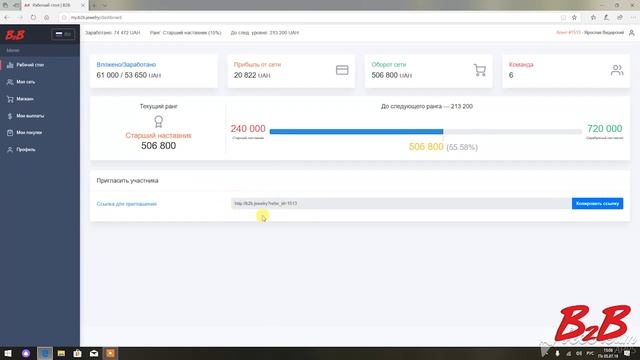Click the bag icon beside Мои покупки
640x360 pixels.
(10, 133)
